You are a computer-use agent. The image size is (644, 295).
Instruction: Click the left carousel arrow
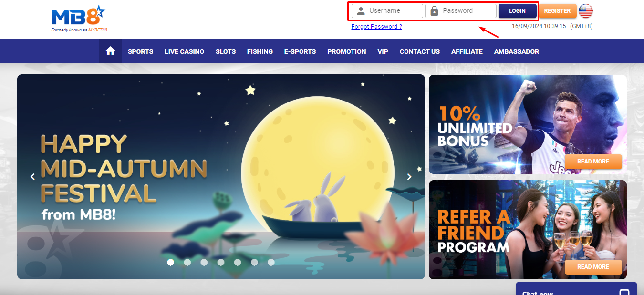[x=32, y=176]
